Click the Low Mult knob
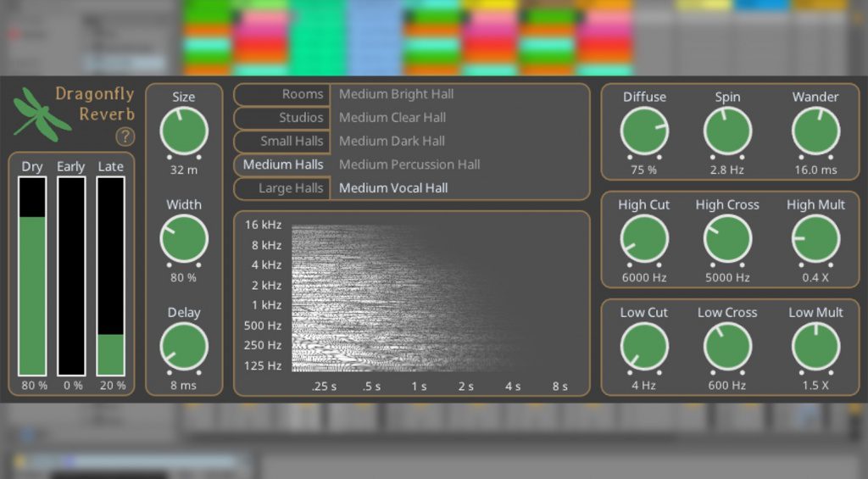The height and width of the screenshot is (479, 868). (x=816, y=348)
